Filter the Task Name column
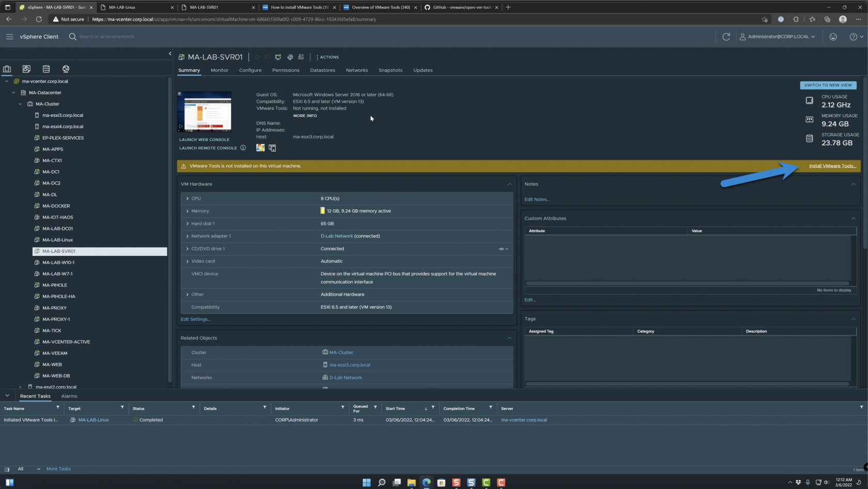This screenshot has width=868, height=489. (57, 407)
